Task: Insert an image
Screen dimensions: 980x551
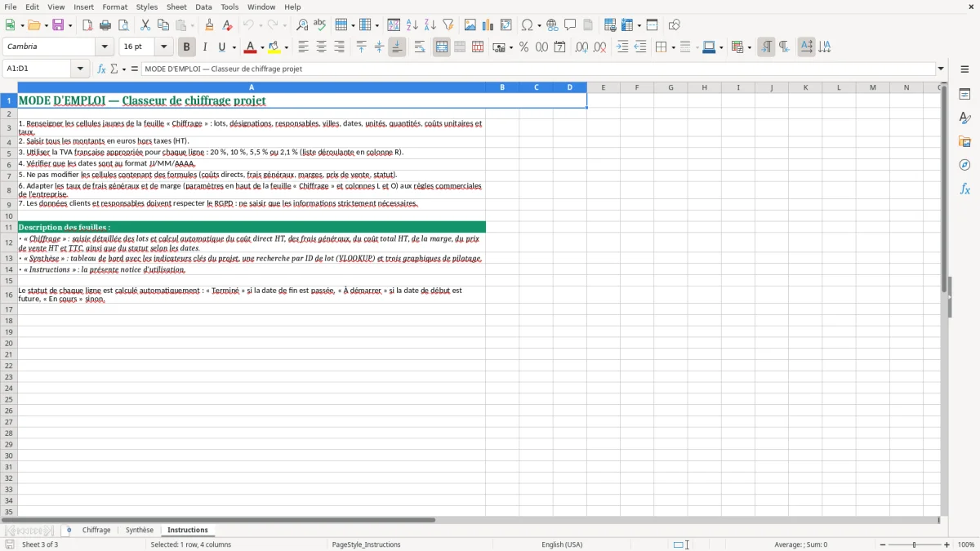Action: [470, 25]
